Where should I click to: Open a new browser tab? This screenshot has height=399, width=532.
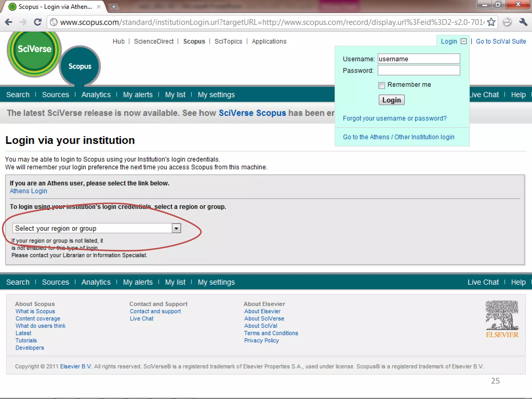click(x=114, y=7)
